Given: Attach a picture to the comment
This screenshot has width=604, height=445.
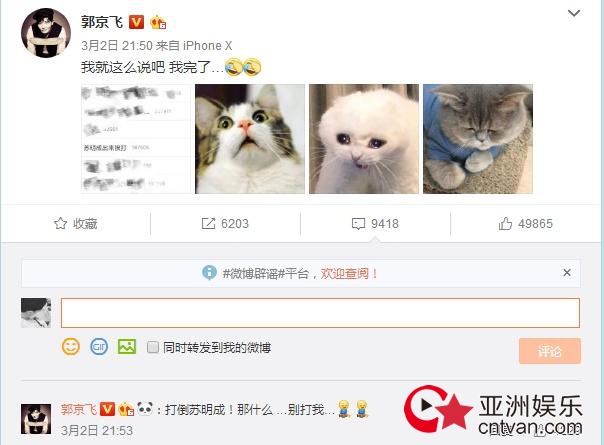Looking at the screenshot, I should pyautogui.click(x=127, y=346).
